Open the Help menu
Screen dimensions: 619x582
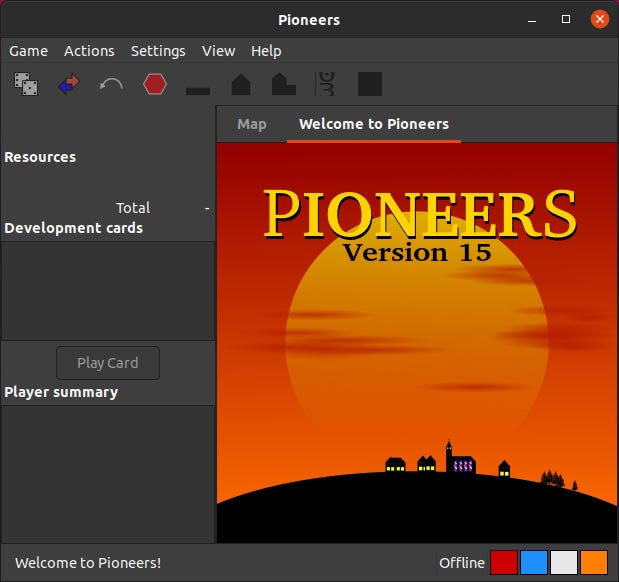(266, 51)
